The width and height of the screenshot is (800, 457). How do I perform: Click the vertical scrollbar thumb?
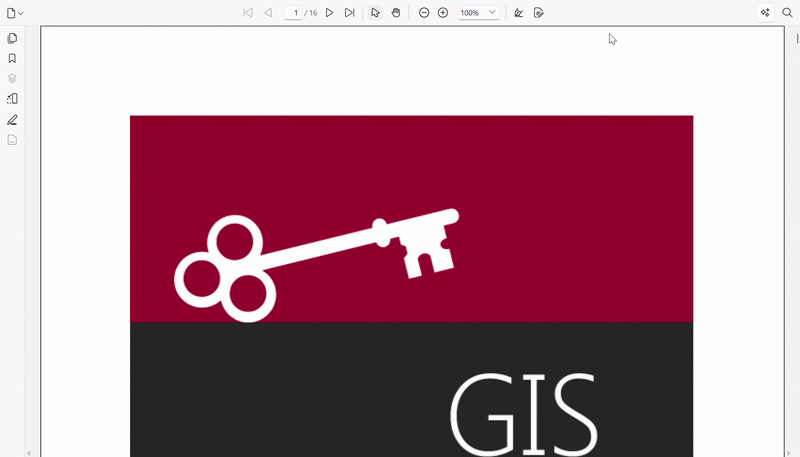pyautogui.click(x=797, y=38)
